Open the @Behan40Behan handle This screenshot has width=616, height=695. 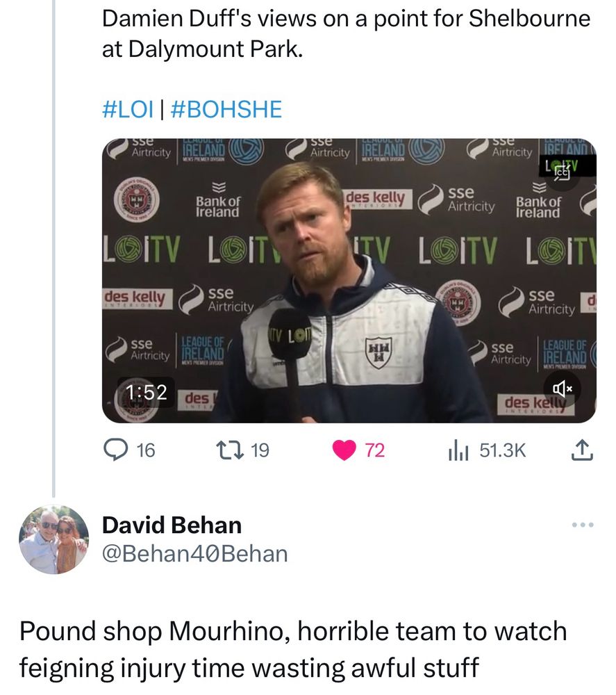[195, 554]
